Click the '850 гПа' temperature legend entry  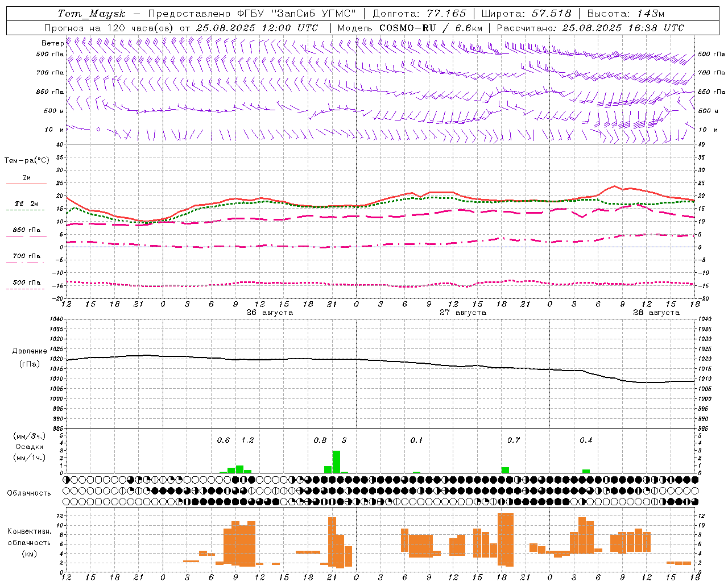[26, 232]
